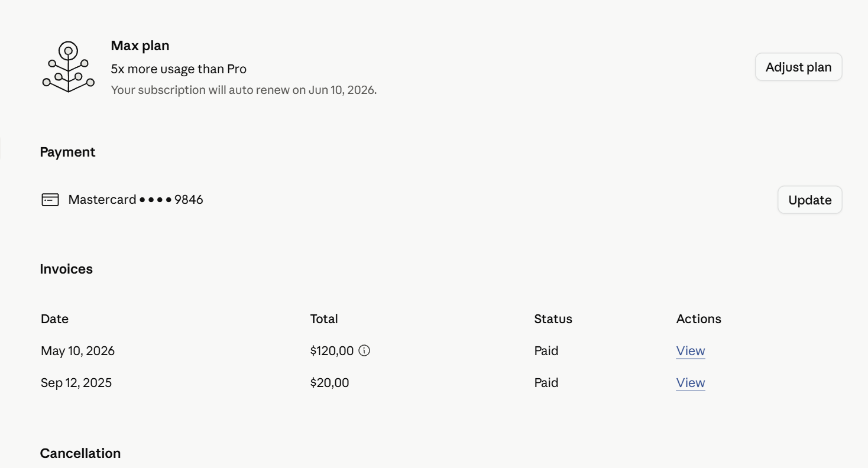This screenshot has height=468, width=868.
Task: Click the Status column header
Action: pos(553,319)
